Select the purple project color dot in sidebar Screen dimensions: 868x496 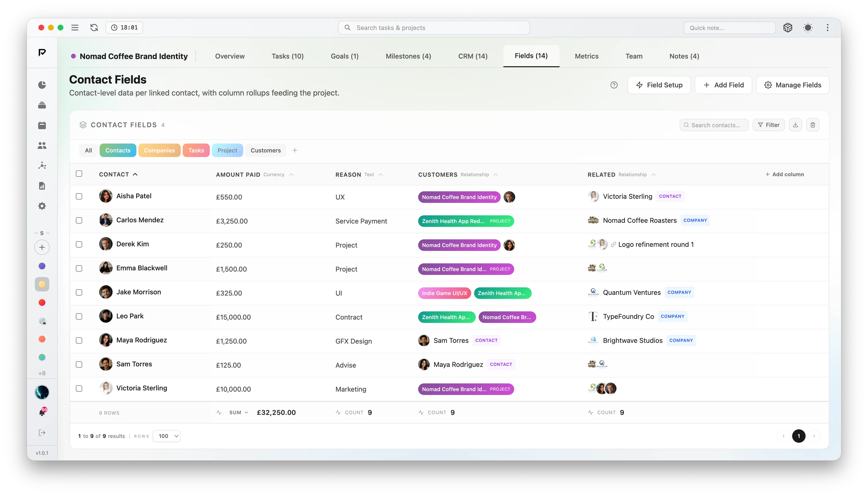pyautogui.click(x=42, y=266)
